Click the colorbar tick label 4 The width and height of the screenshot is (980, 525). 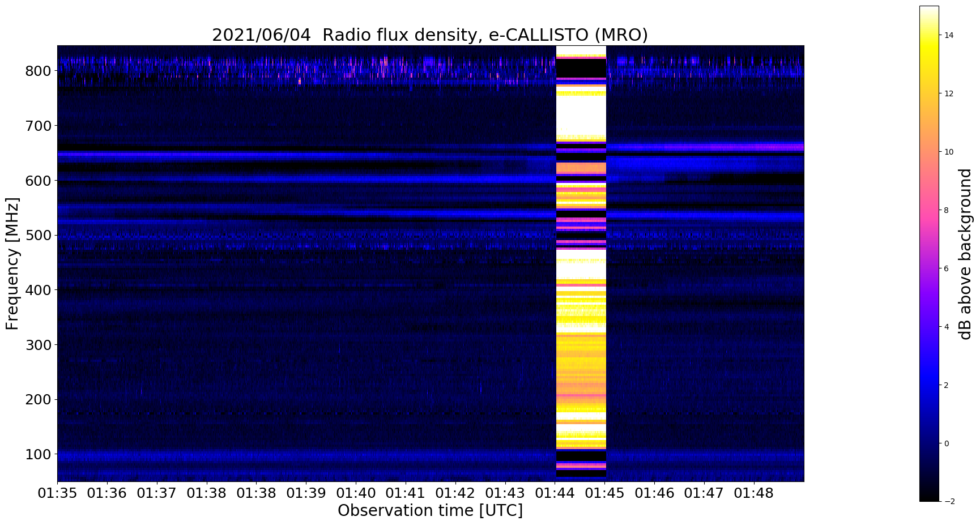[x=947, y=327]
